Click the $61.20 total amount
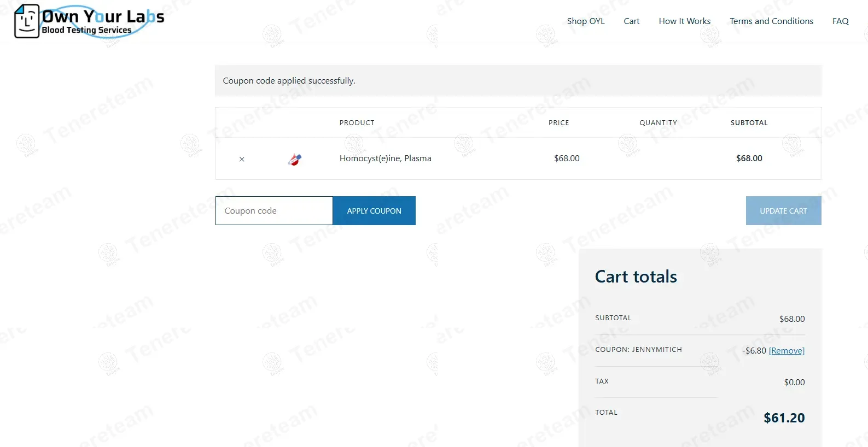 [x=784, y=418]
